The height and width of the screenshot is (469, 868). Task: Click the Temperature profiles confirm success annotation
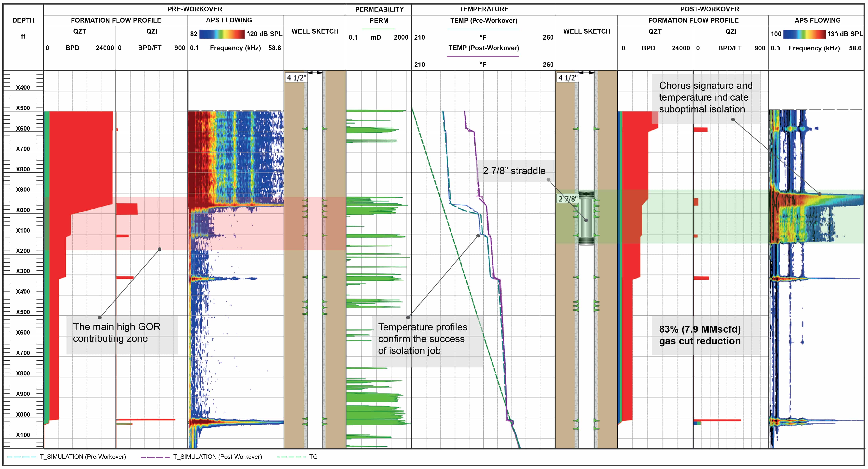click(423, 339)
